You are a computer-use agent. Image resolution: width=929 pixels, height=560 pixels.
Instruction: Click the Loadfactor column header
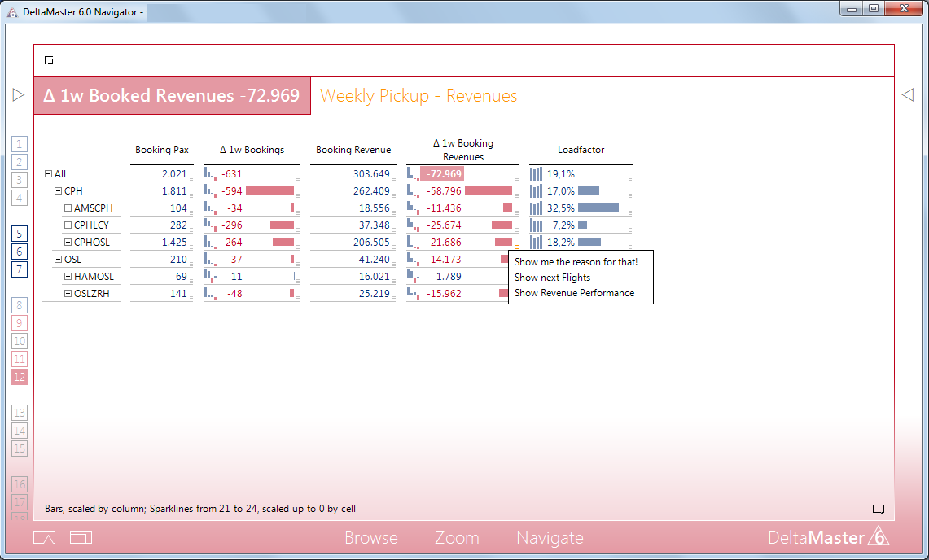(x=581, y=150)
